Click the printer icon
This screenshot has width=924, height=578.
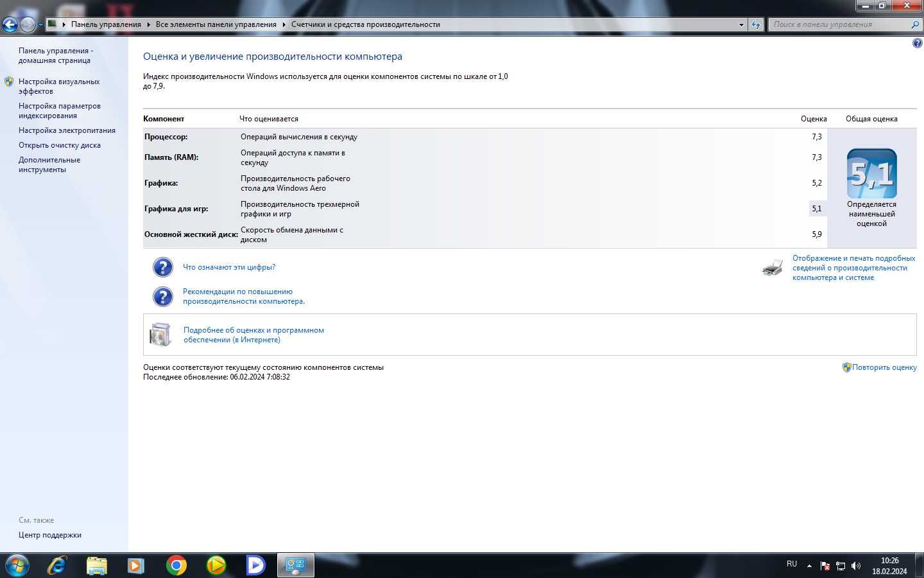773,268
